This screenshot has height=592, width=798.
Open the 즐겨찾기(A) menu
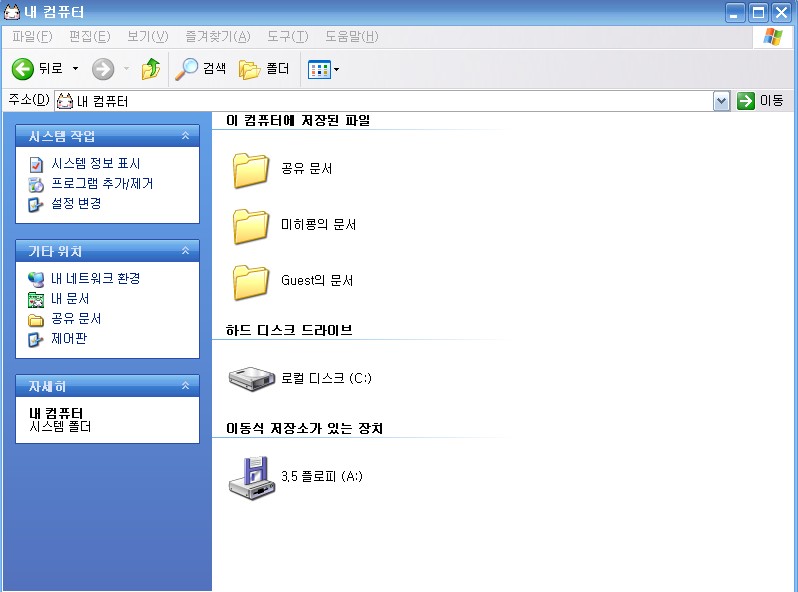(218, 37)
